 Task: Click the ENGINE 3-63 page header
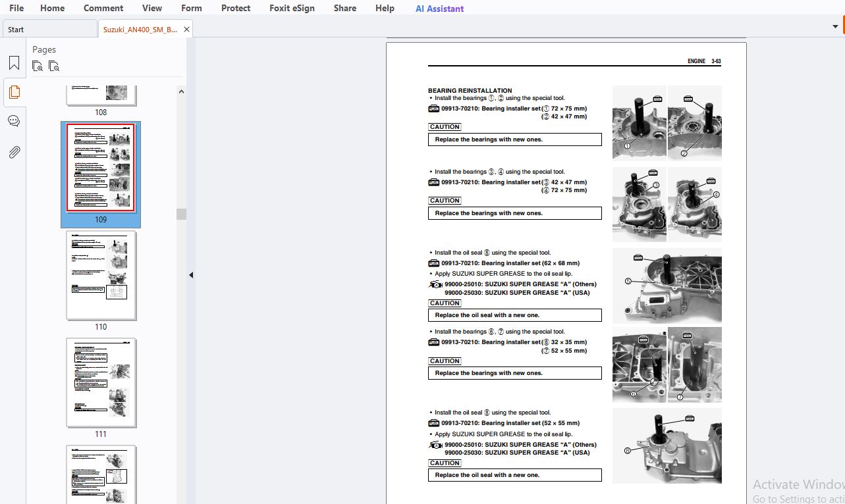click(x=704, y=61)
